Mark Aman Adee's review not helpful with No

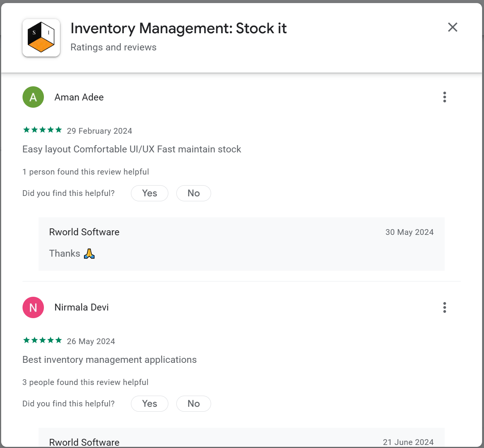(194, 193)
